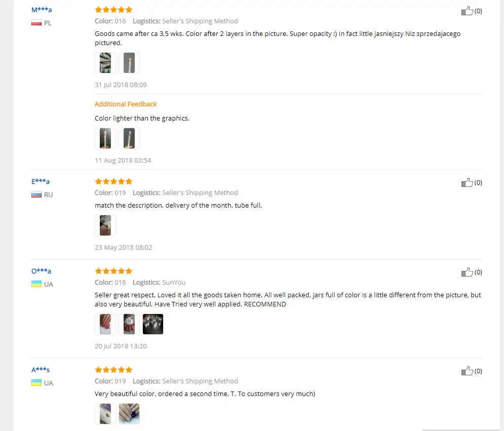
Task: Open reviewer E***a's profile
Action: [x=41, y=181]
